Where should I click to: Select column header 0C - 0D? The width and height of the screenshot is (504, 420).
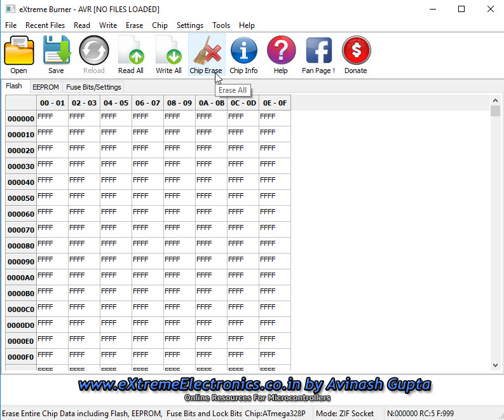[x=243, y=103]
